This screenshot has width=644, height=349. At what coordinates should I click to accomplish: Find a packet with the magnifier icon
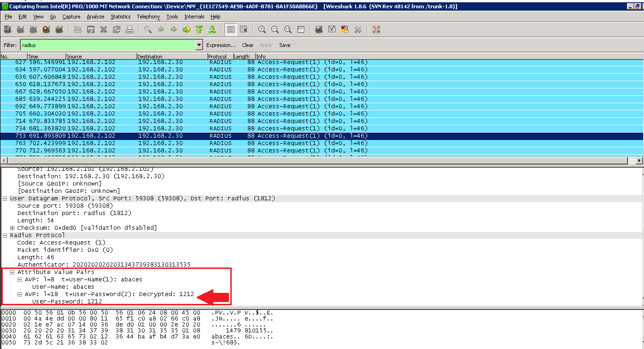point(147,29)
